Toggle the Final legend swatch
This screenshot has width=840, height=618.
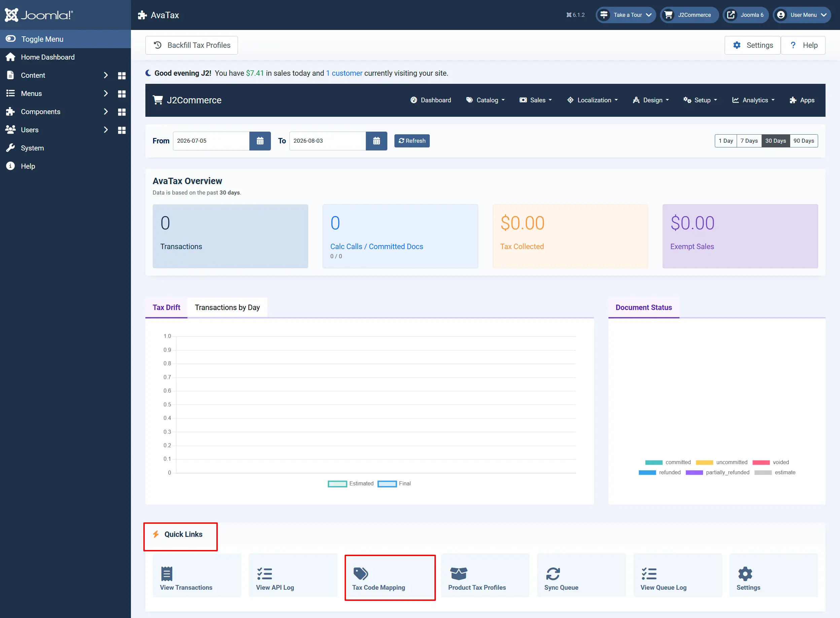(387, 484)
